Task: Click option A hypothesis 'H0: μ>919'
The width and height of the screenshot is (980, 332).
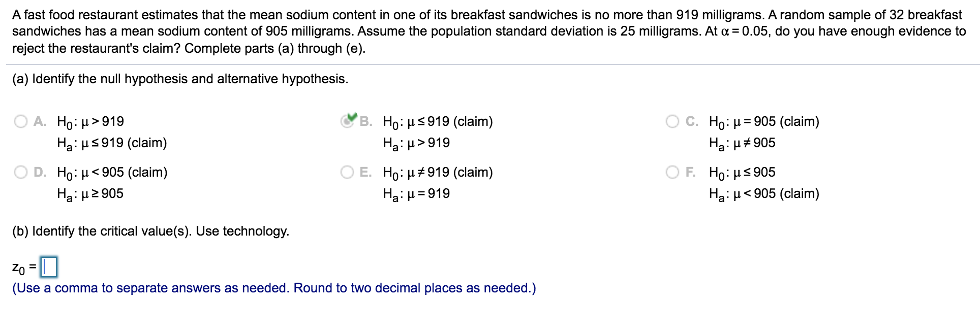Action: tap(91, 121)
